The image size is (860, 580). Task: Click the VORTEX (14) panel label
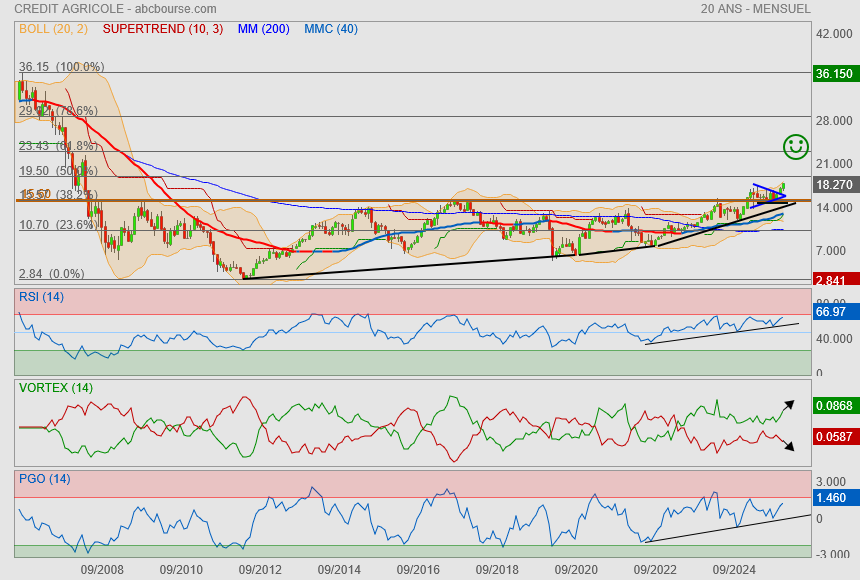56,387
